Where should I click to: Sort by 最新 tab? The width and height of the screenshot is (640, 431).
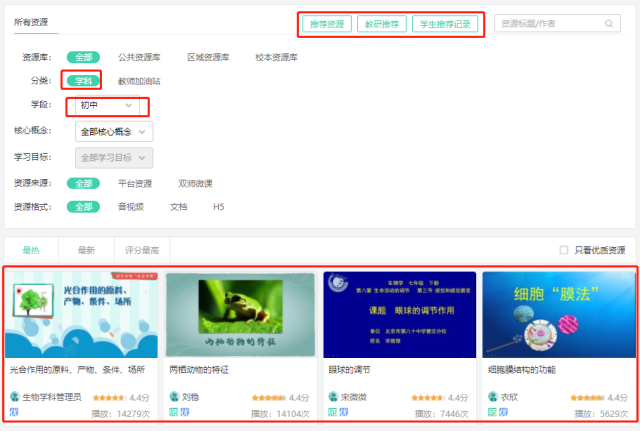87,250
